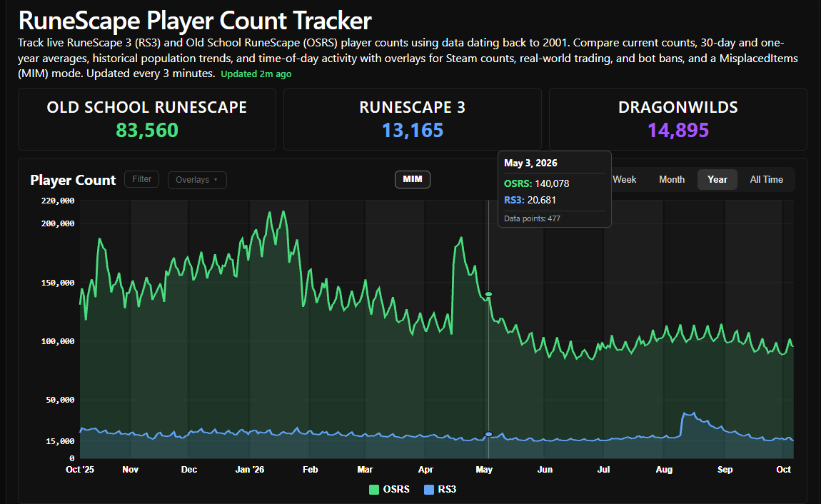Click the RS3 count value 13,165
The height and width of the screenshot is (504, 821).
413,130
